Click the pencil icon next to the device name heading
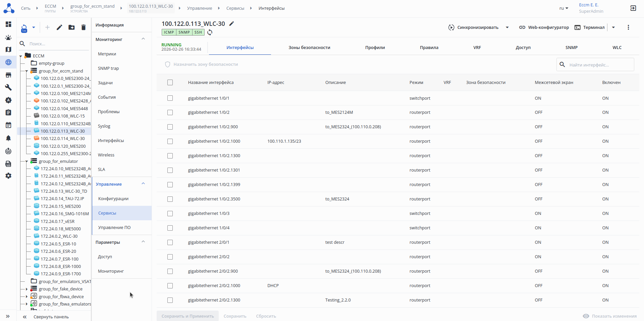This screenshot has width=644, height=321. [x=231, y=24]
